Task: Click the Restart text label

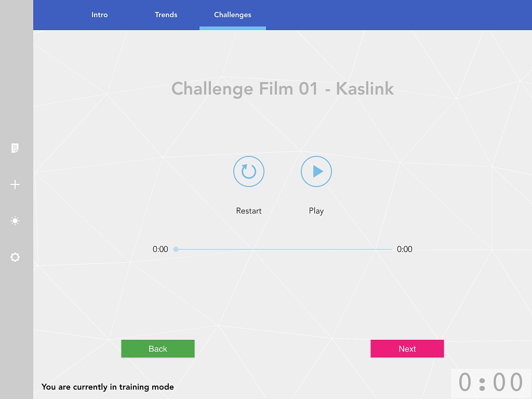Action: (249, 211)
